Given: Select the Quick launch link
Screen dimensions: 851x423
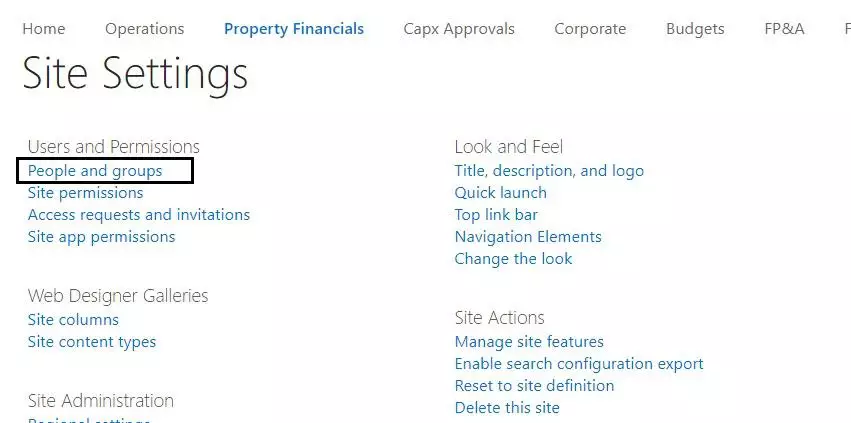Looking at the screenshot, I should tap(500, 193).
